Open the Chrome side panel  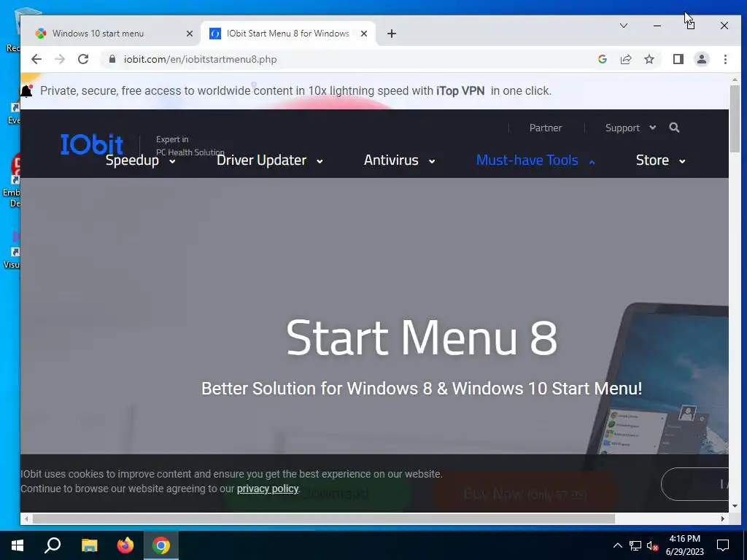pyautogui.click(x=678, y=59)
